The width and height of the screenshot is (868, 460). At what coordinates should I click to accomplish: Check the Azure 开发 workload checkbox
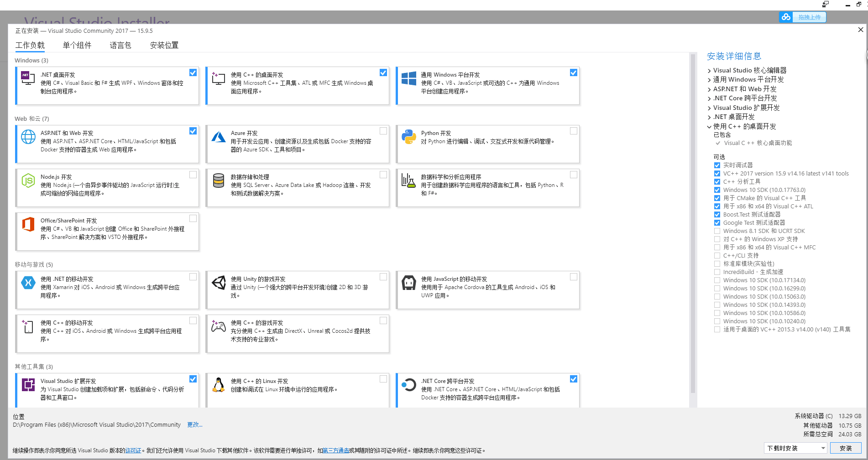pos(383,131)
